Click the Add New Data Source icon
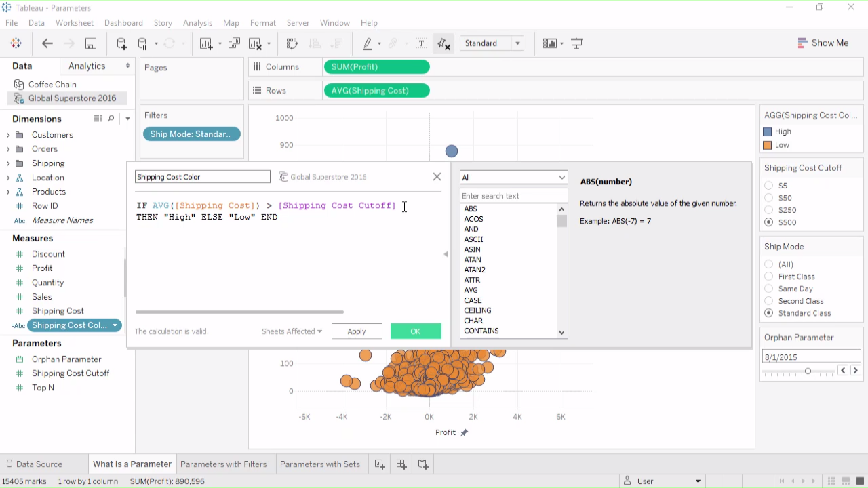This screenshot has height=488, width=868. click(x=121, y=43)
